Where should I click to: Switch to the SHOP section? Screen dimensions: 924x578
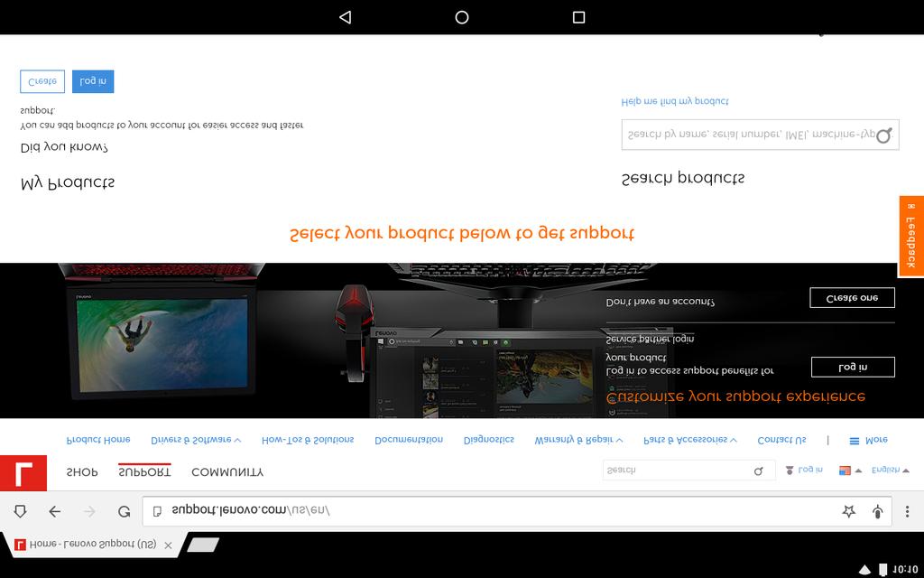pos(82,472)
